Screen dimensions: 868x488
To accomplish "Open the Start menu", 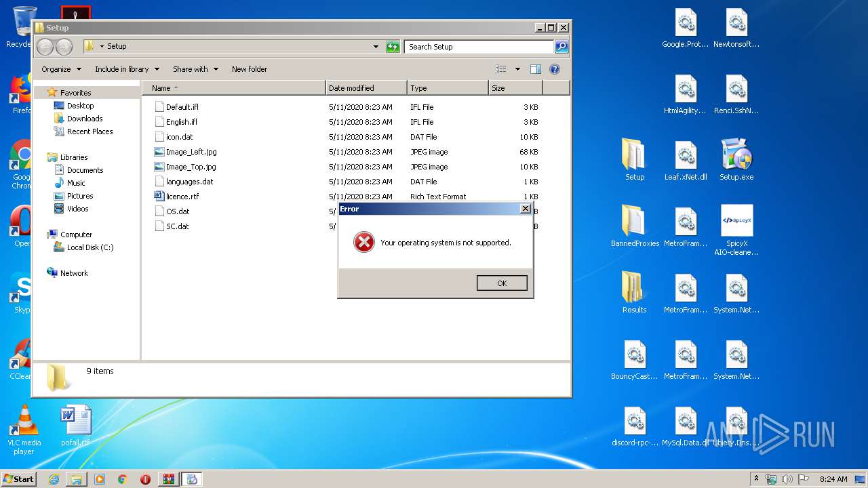I will click(x=18, y=479).
